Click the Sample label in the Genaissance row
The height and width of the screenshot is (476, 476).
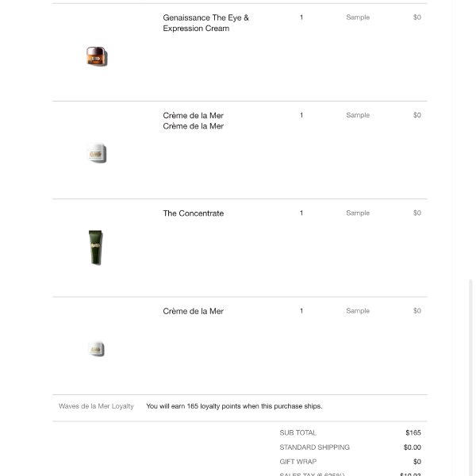coord(358,17)
